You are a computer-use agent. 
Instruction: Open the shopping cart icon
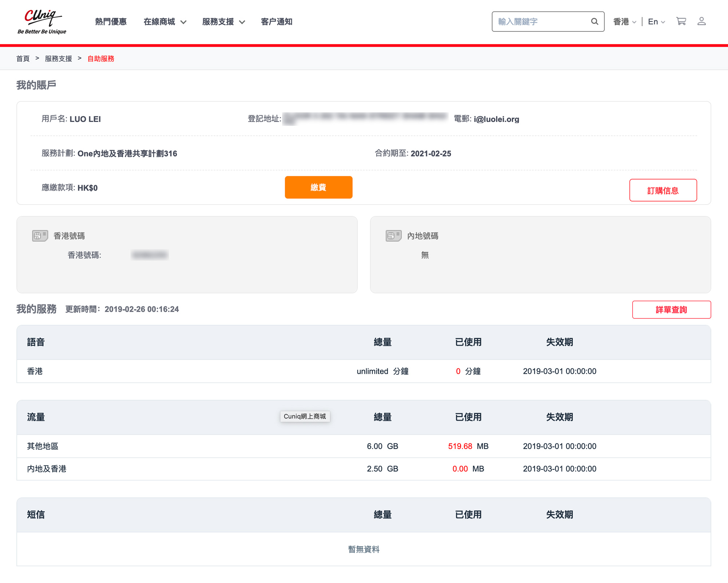tap(681, 21)
